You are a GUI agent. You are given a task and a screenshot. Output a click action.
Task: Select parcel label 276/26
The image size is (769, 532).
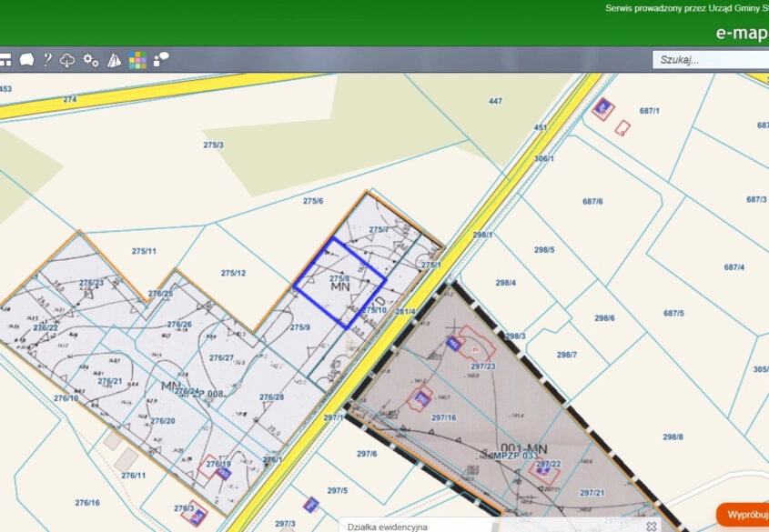click(x=179, y=325)
